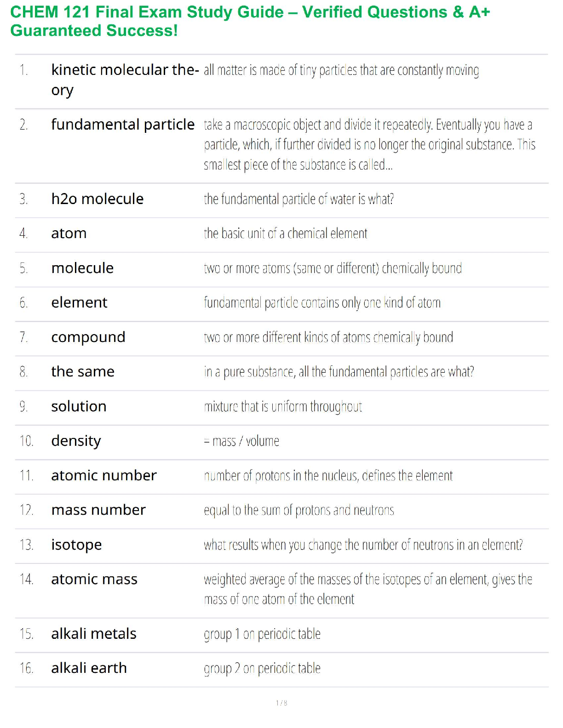Select the 'fundamental particle' term

(123, 125)
